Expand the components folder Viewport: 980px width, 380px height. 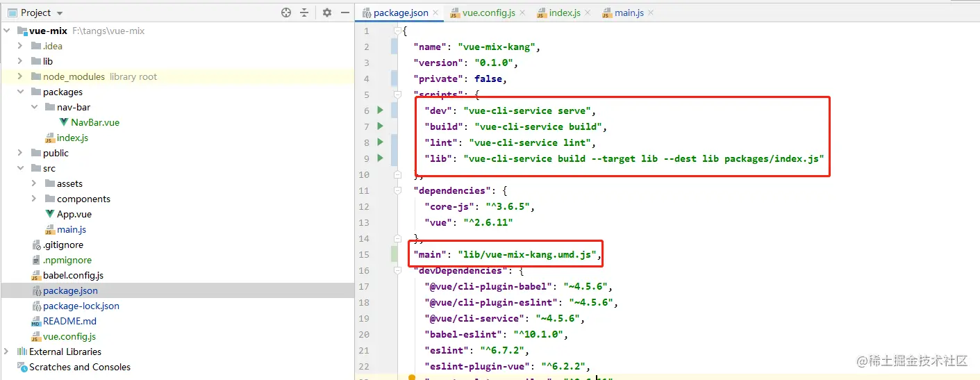point(35,199)
